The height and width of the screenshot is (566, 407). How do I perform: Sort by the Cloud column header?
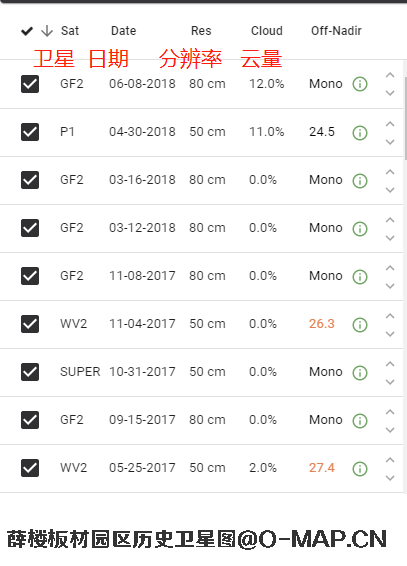click(x=267, y=31)
